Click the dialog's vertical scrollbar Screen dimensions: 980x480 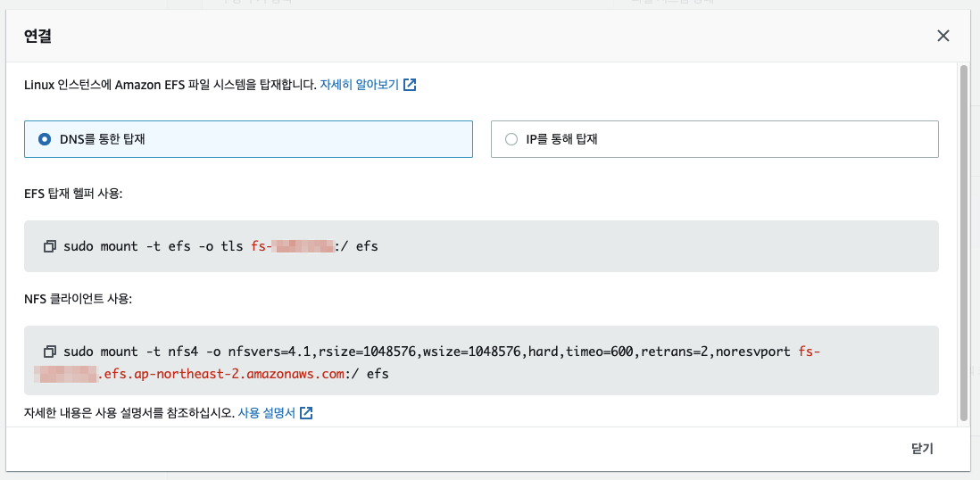(x=963, y=243)
